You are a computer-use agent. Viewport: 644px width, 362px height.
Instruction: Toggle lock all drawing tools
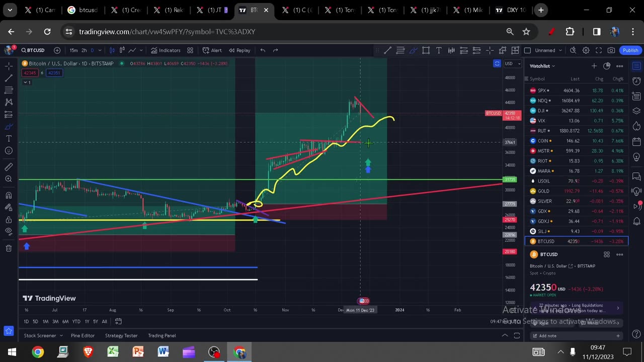tap(9, 219)
